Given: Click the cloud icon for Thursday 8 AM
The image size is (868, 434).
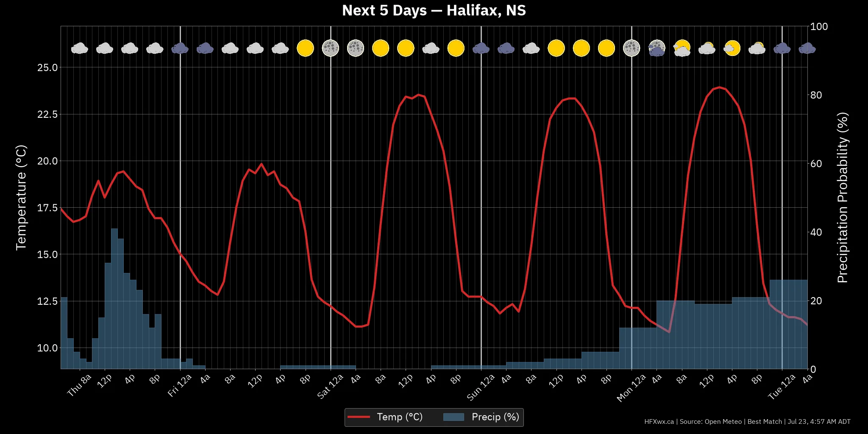Looking at the screenshot, I should click(80, 48).
